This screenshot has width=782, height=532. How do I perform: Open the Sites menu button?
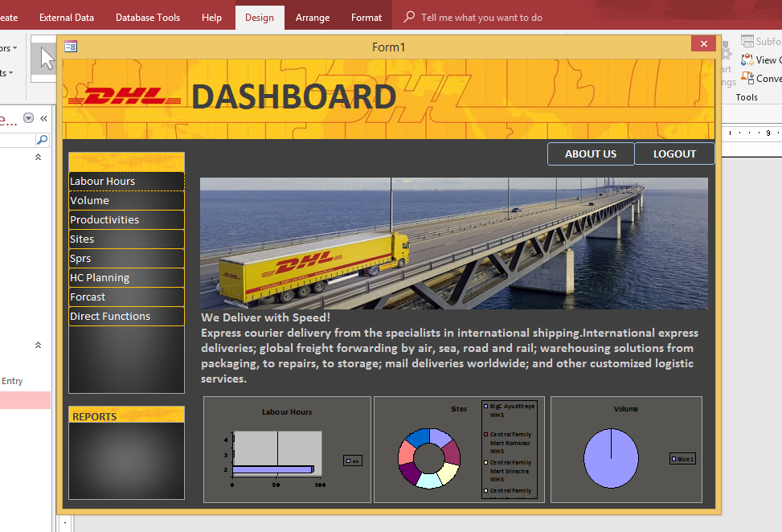(x=127, y=239)
